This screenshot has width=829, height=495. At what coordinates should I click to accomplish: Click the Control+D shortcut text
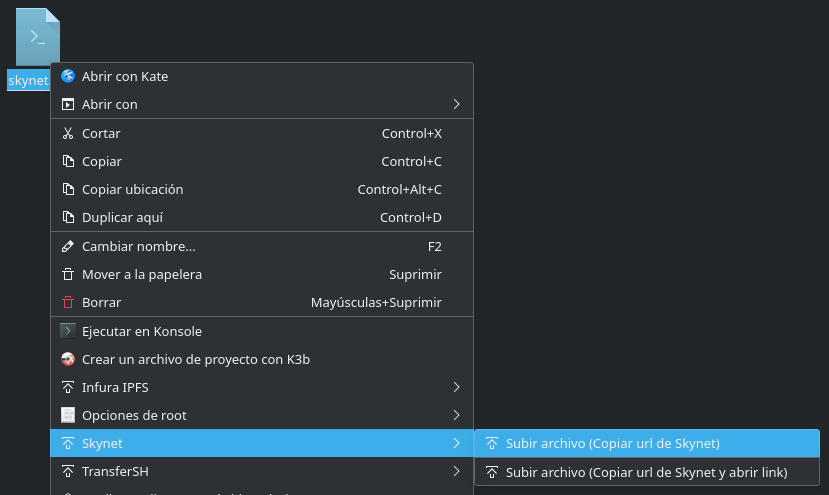pyautogui.click(x=411, y=217)
